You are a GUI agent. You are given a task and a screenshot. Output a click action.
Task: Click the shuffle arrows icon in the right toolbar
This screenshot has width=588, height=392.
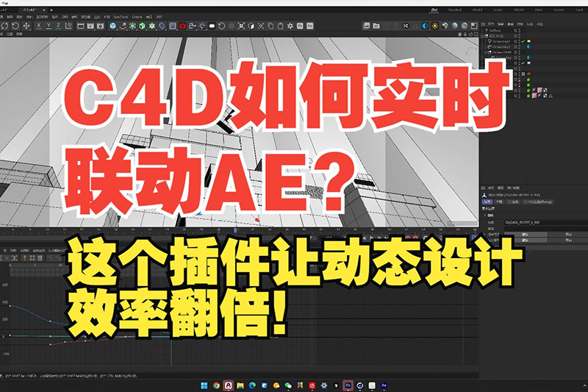tap(406, 26)
